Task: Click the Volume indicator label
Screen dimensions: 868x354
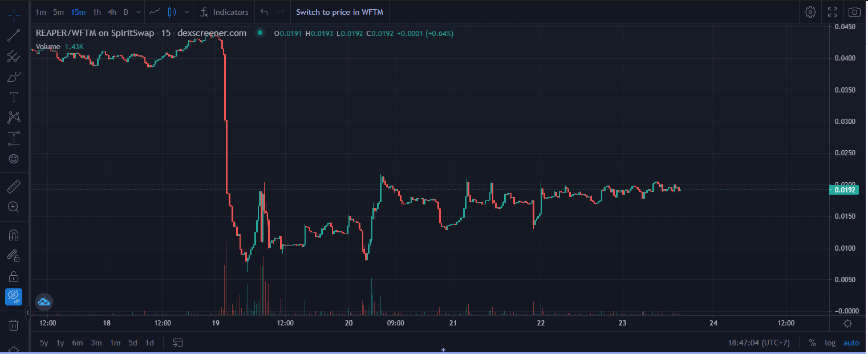Action: 48,46
